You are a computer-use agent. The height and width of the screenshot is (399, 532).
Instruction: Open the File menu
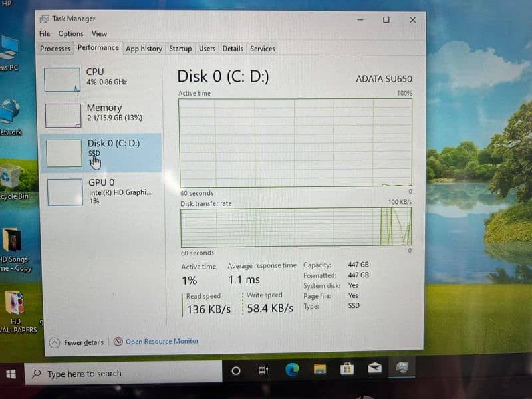[x=45, y=34]
